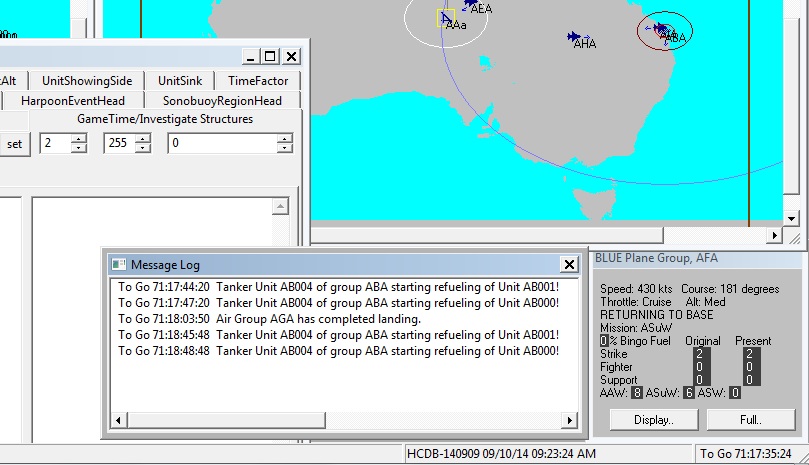This screenshot has width=809, height=465.
Task: Switch to the UnitShowingSide tab
Action: pos(88,81)
